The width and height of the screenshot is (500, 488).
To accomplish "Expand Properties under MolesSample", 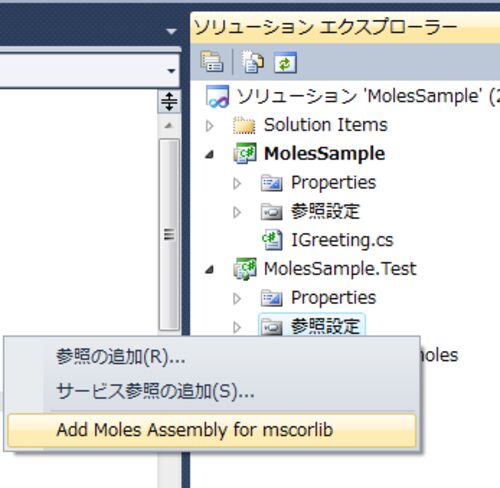I will click(237, 183).
